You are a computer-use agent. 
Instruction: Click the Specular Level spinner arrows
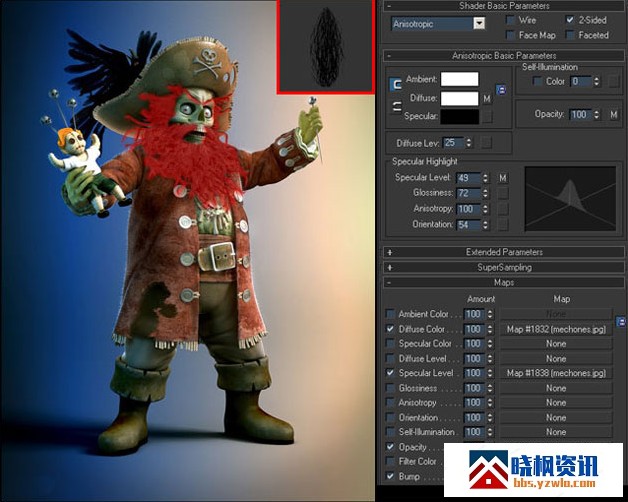coord(485,177)
